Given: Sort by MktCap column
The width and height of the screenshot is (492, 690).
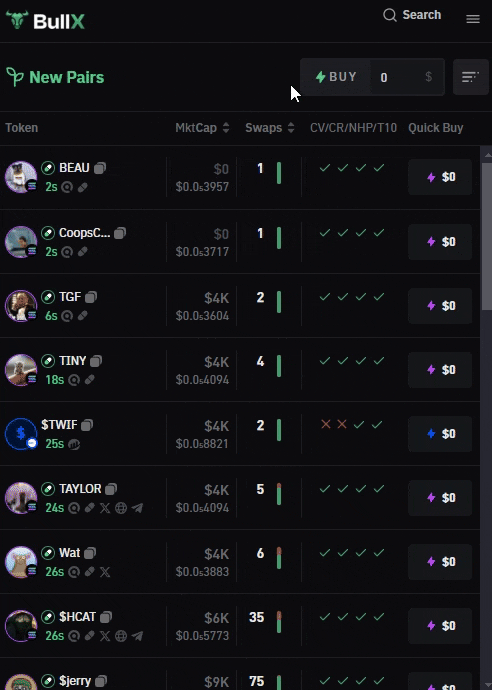Looking at the screenshot, I should coord(202,128).
